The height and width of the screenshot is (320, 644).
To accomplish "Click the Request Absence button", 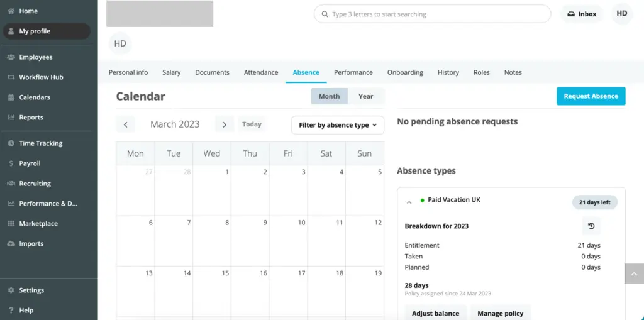I will (x=591, y=96).
